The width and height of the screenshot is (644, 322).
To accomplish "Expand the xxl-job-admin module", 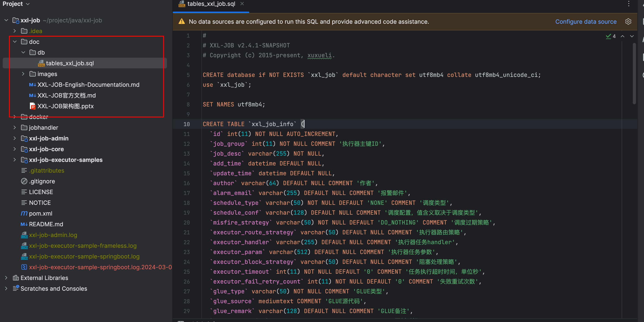I will [15, 138].
